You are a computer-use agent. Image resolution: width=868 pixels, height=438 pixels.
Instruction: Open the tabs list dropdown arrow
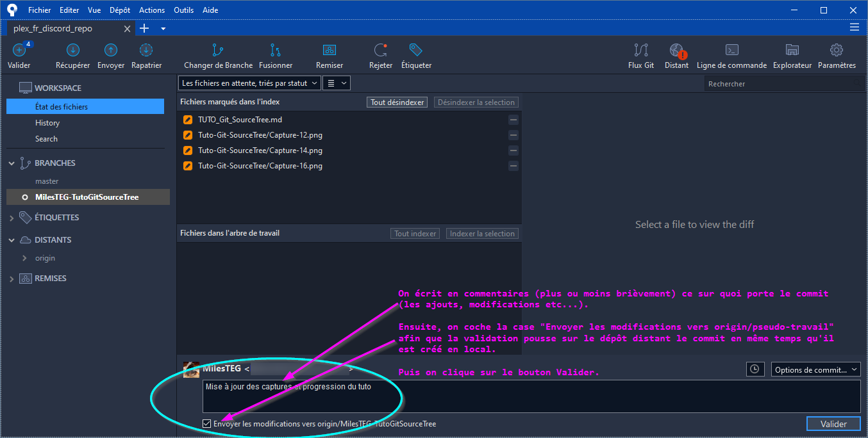(x=163, y=29)
